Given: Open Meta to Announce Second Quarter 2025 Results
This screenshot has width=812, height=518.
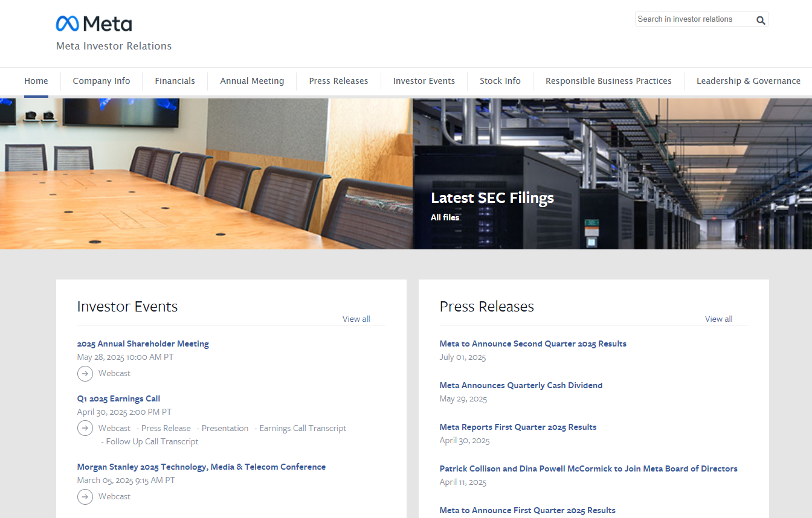Looking at the screenshot, I should (x=533, y=344).
